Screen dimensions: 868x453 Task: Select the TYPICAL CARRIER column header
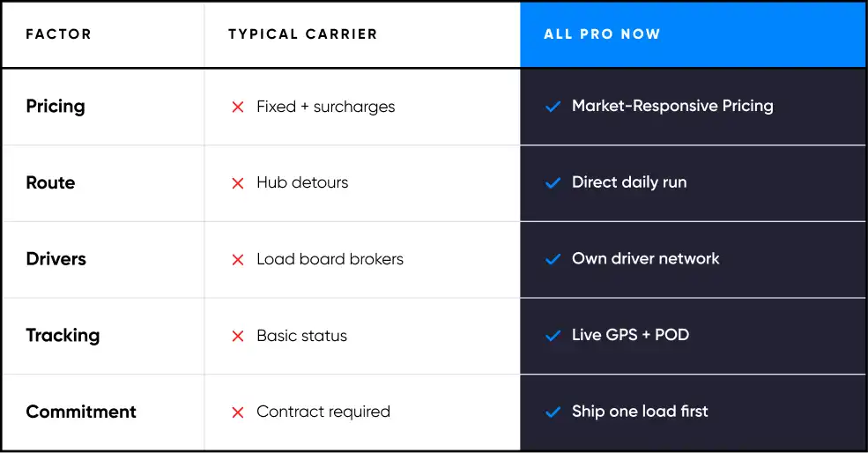pyautogui.click(x=303, y=34)
